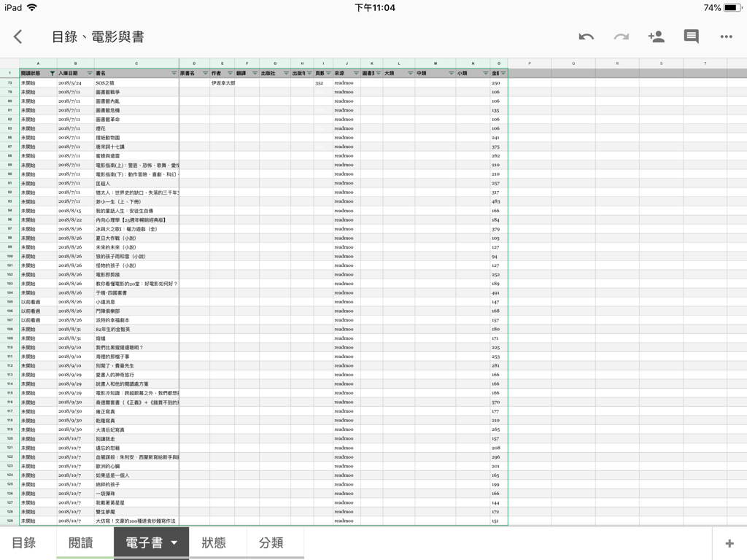Image resolution: width=747 pixels, height=560 pixels.
Task: Select column J header
Action: (347, 63)
